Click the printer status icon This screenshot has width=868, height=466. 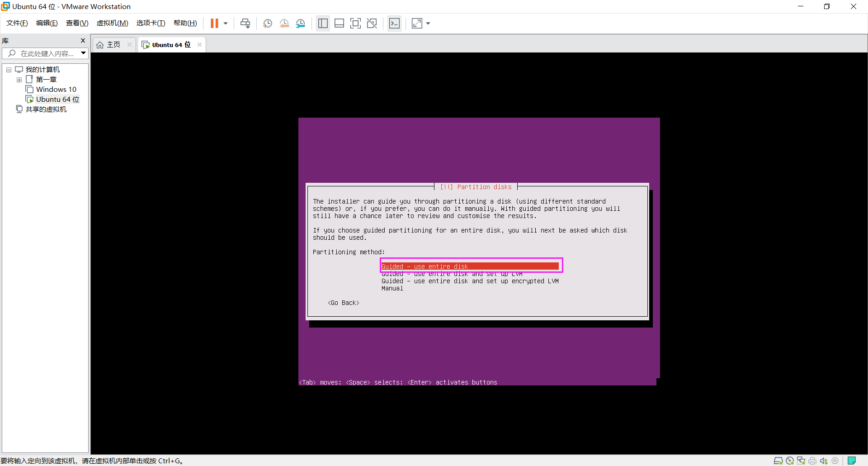point(812,461)
